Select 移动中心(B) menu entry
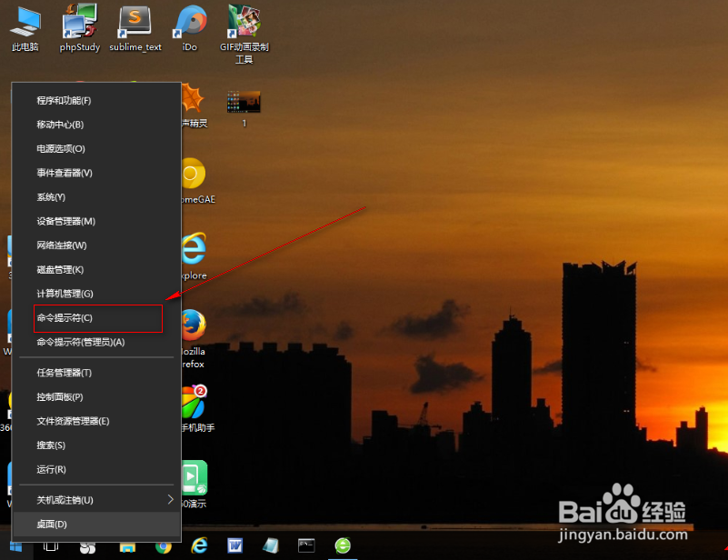 (x=96, y=125)
